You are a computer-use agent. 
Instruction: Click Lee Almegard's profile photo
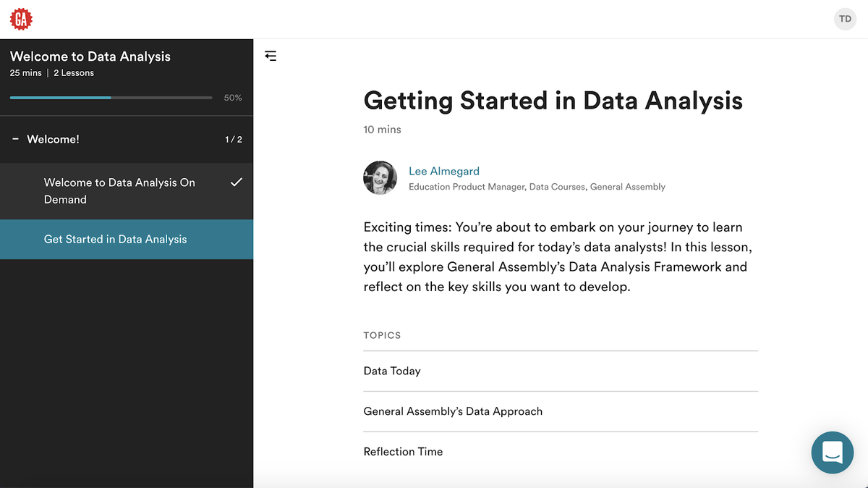tap(380, 178)
